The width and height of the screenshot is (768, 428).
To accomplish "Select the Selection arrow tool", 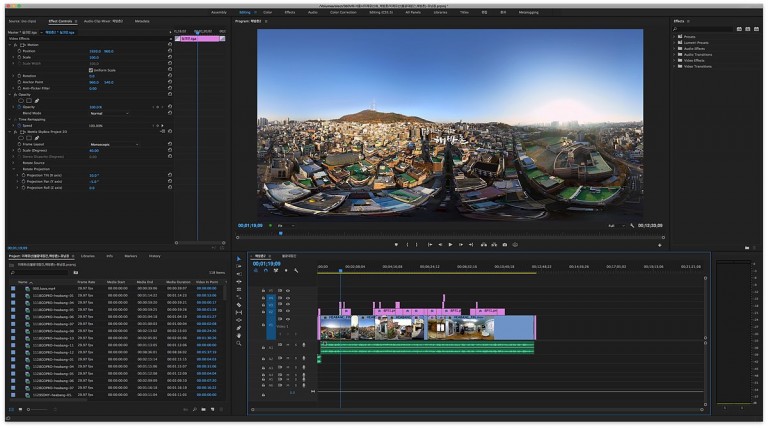I will pos(239,259).
